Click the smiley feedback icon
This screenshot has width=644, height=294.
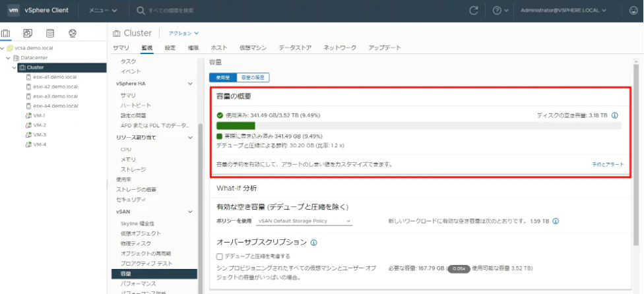pyautogui.click(x=633, y=11)
